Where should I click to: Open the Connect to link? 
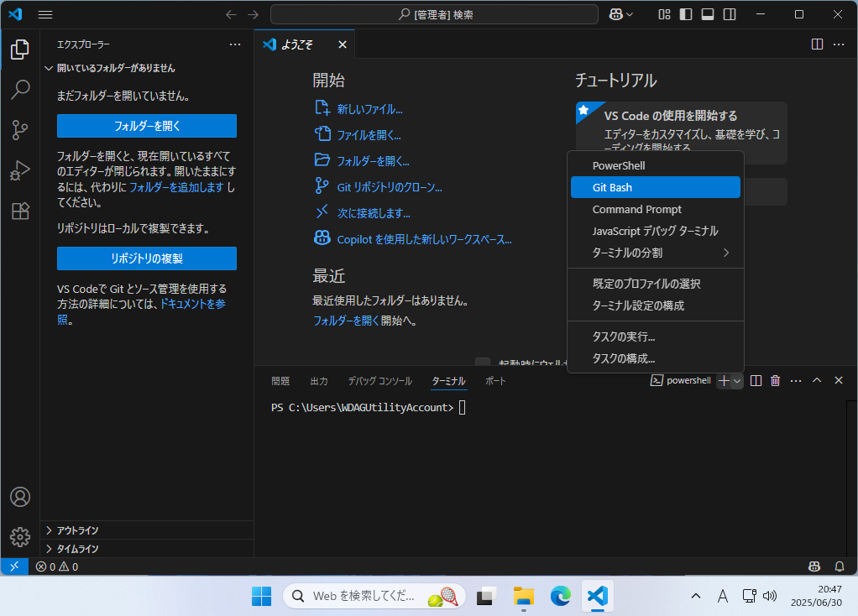363,213
